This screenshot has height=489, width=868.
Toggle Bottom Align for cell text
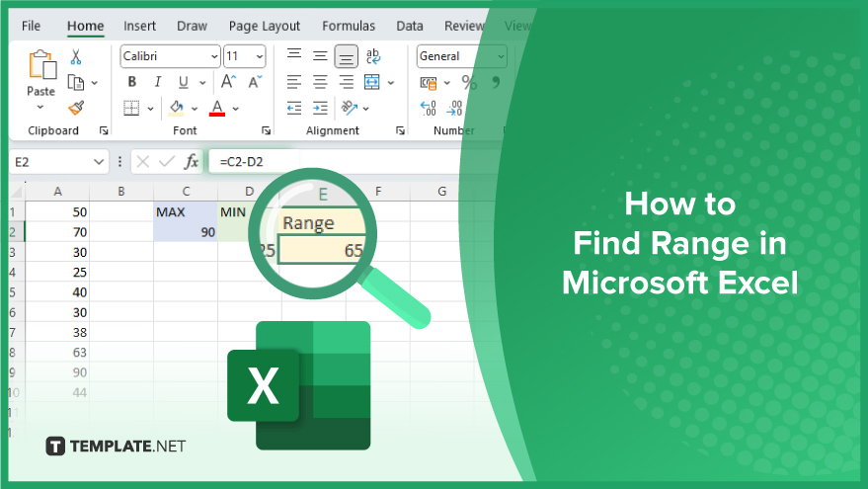click(346, 56)
